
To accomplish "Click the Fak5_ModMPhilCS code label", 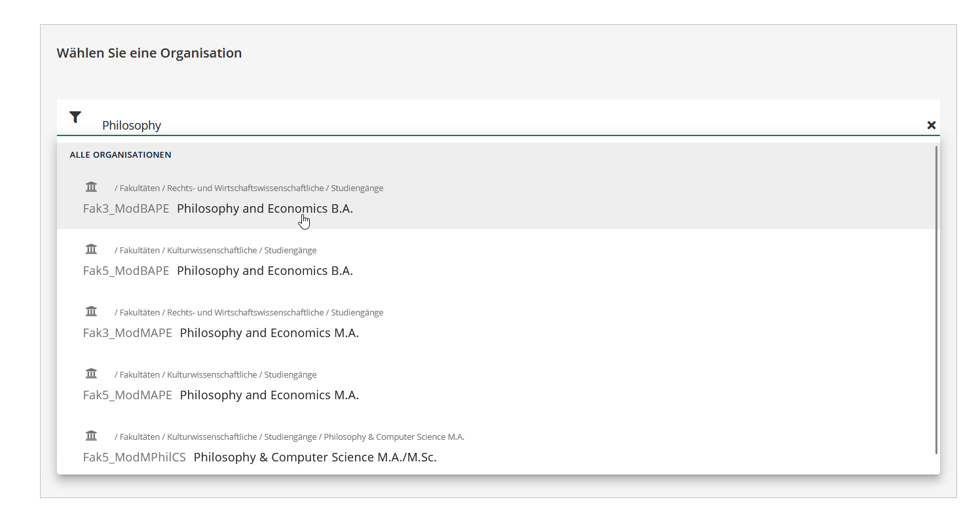I will (134, 457).
